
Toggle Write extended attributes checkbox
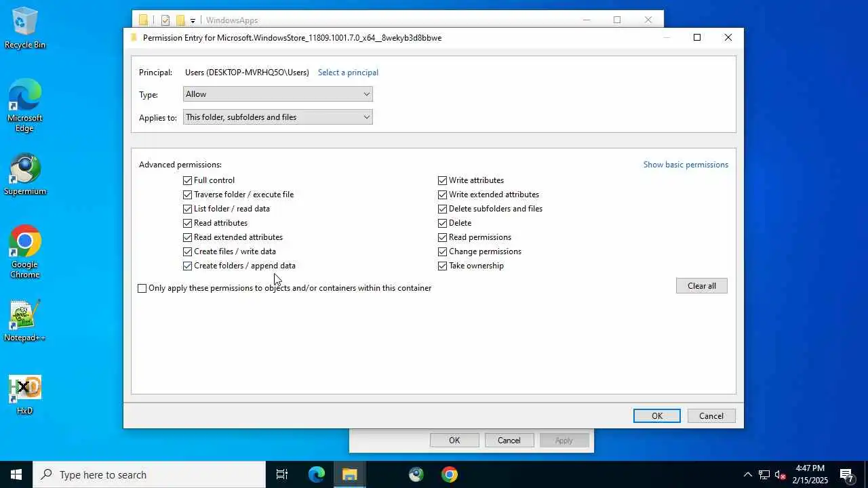tap(443, 195)
